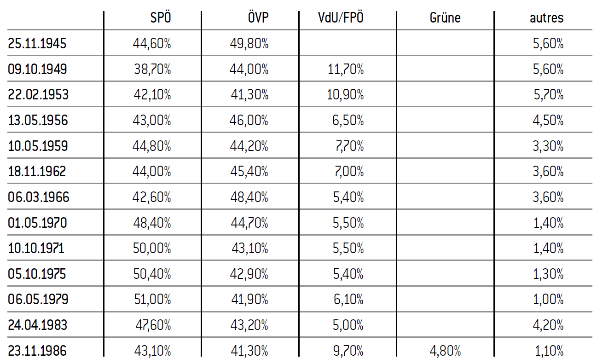Click the 11,70% VdU/FPÖ value

click(x=347, y=69)
